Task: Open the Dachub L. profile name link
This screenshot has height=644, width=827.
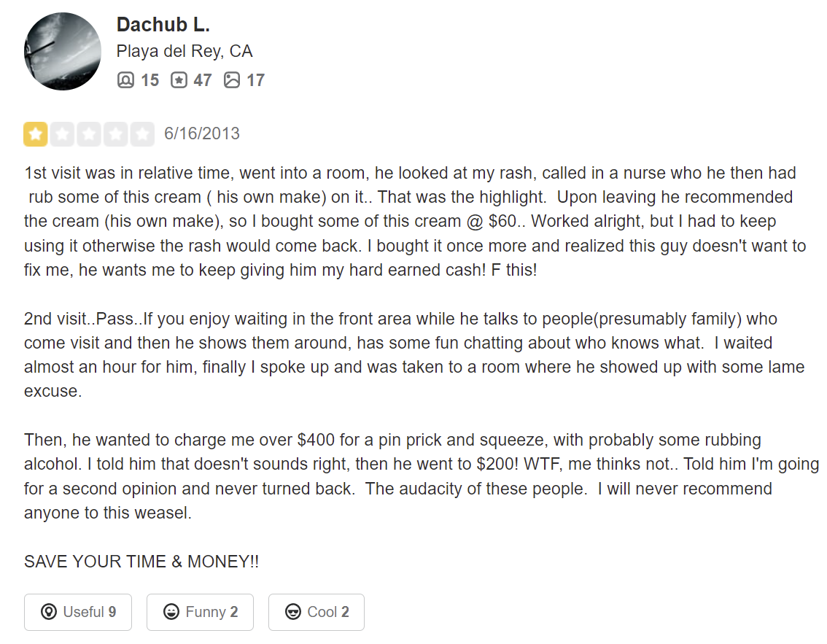Action: (x=163, y=24)
